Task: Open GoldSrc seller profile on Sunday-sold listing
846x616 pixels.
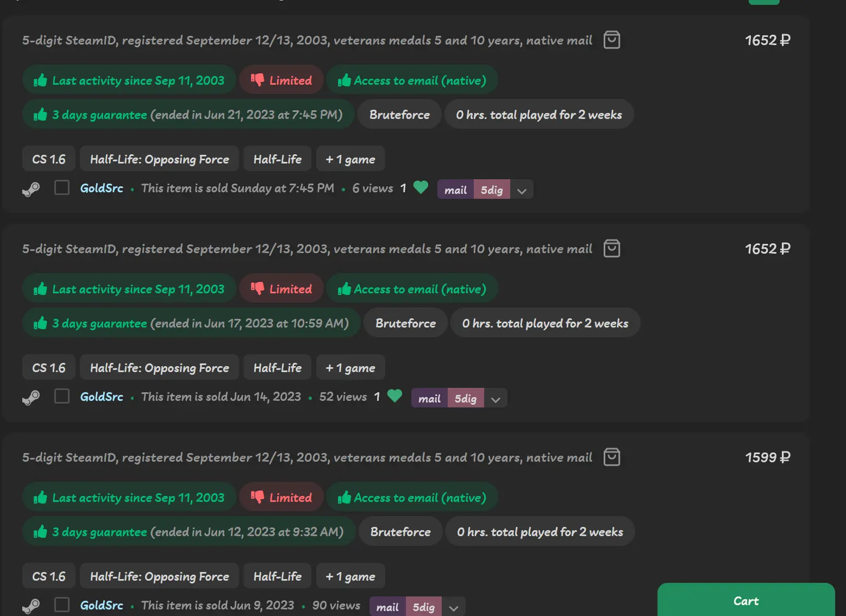Action: [102, 188]
